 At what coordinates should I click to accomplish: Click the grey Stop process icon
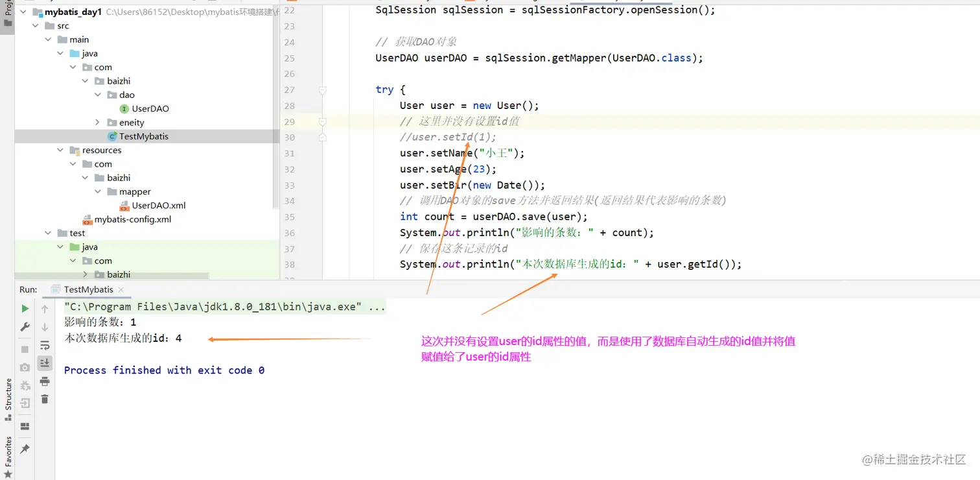click(25, 350)
